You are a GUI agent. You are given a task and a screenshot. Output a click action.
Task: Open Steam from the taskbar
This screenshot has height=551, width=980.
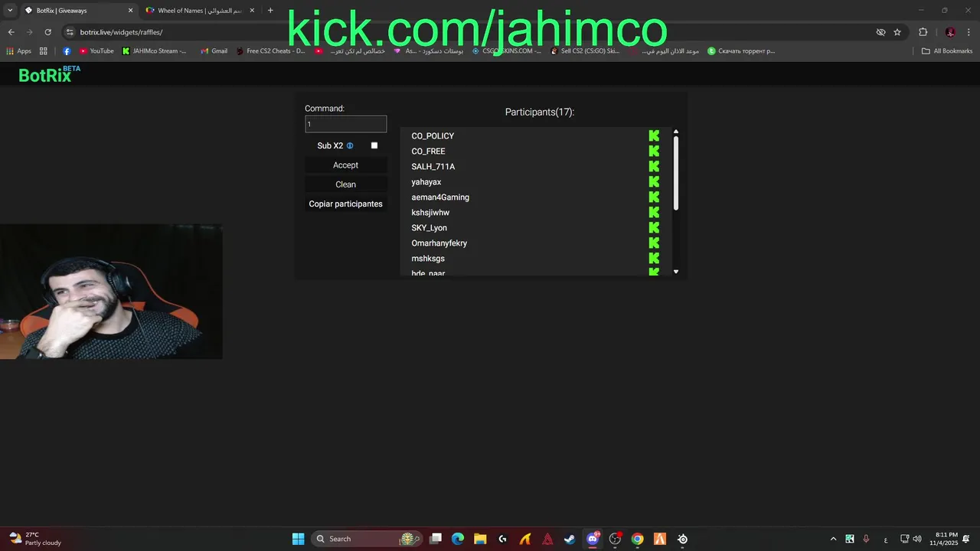(x=570, y=539)
